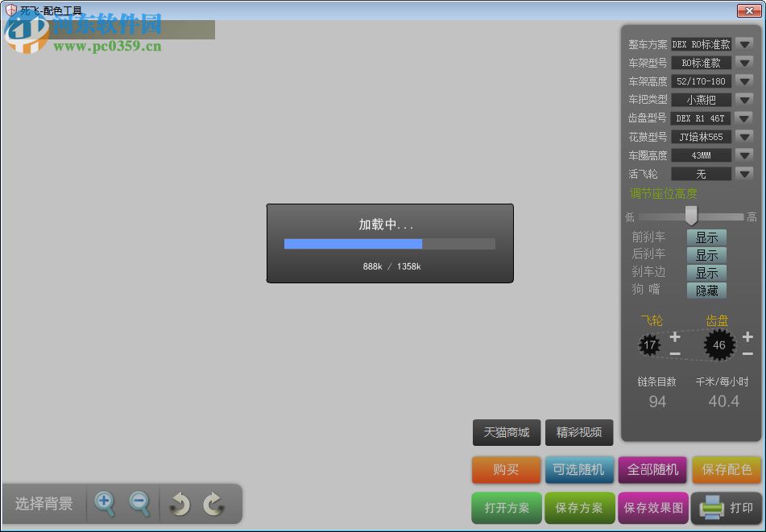This screenshot has width=766, height=532.
Task: Open the 车圈高度 dropdown arrow
Action: 744,155
